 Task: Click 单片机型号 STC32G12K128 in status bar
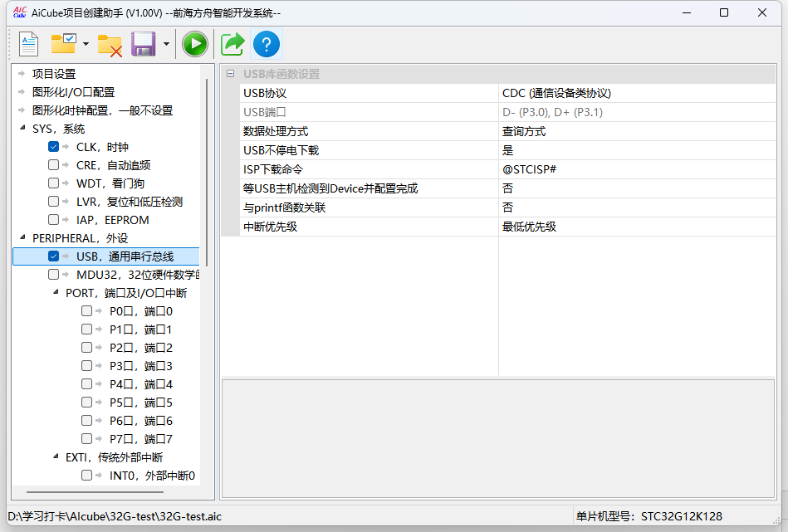649,516
